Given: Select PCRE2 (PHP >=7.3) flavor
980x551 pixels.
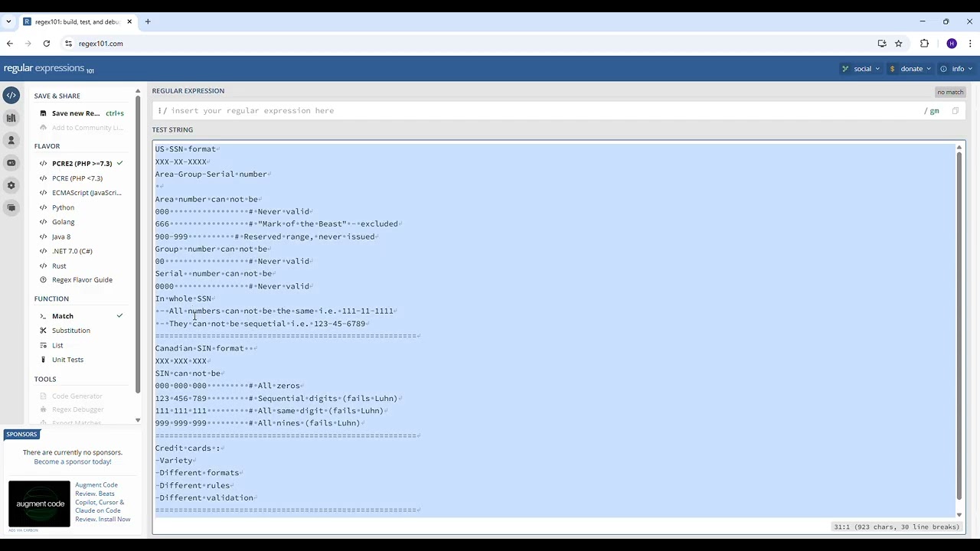Looking at the screenshot, I should pos(81,164).
